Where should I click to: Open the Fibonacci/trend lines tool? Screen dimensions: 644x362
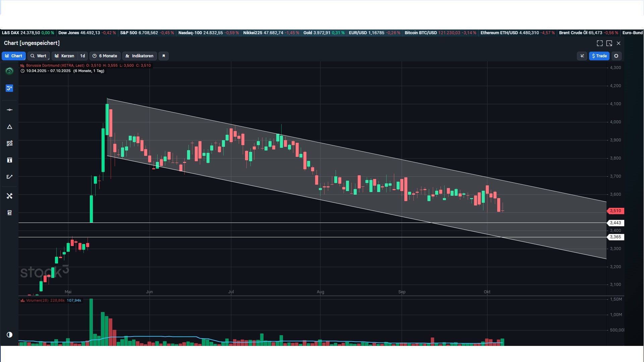9,143
